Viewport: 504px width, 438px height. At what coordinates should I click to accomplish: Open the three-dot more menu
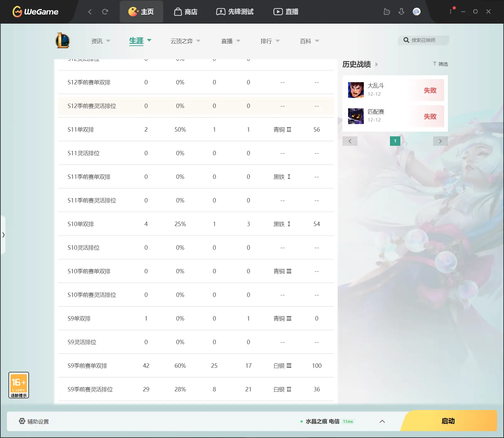coord(451,11)
